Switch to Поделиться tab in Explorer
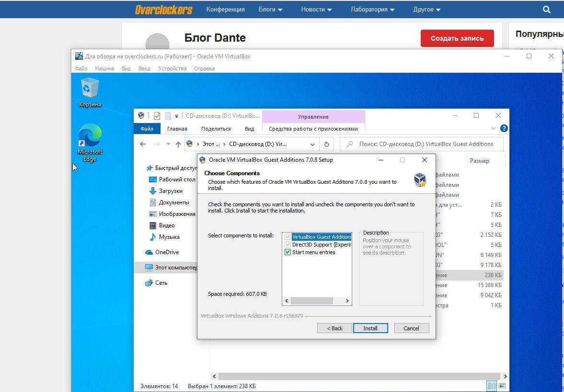564x392 pixels. click(x=216, y=129)
